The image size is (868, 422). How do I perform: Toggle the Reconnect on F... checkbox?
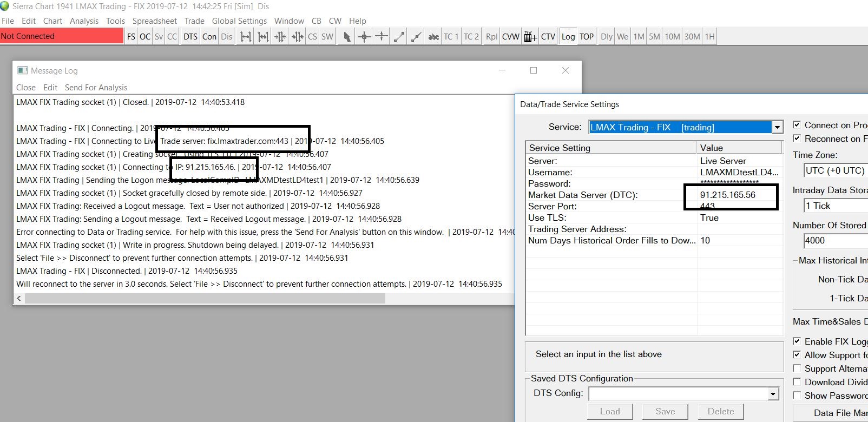797,139
